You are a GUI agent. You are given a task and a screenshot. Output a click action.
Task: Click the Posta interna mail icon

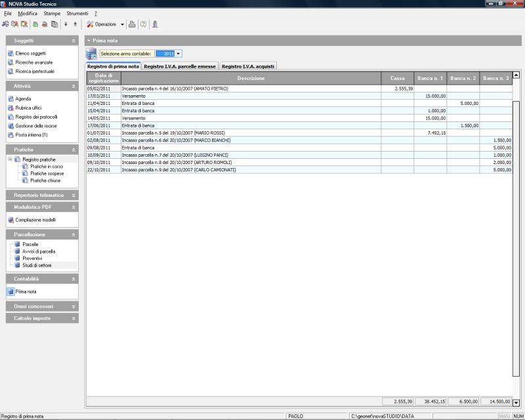[10, 135]
